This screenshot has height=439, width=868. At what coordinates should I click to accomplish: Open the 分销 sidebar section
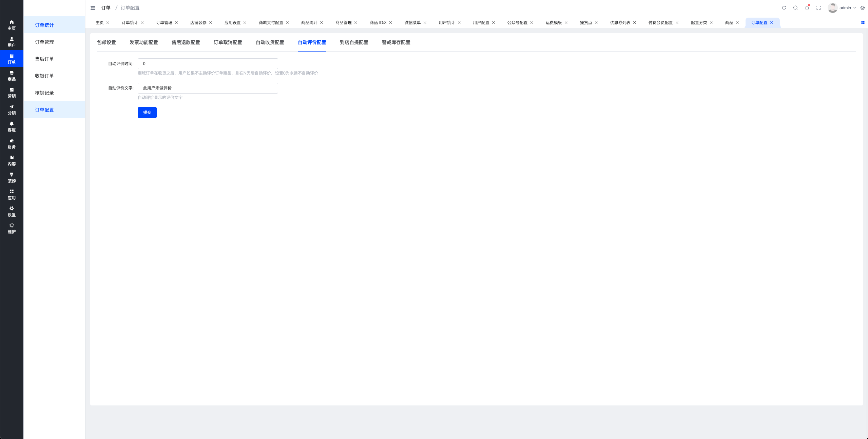tap(12, 110)
